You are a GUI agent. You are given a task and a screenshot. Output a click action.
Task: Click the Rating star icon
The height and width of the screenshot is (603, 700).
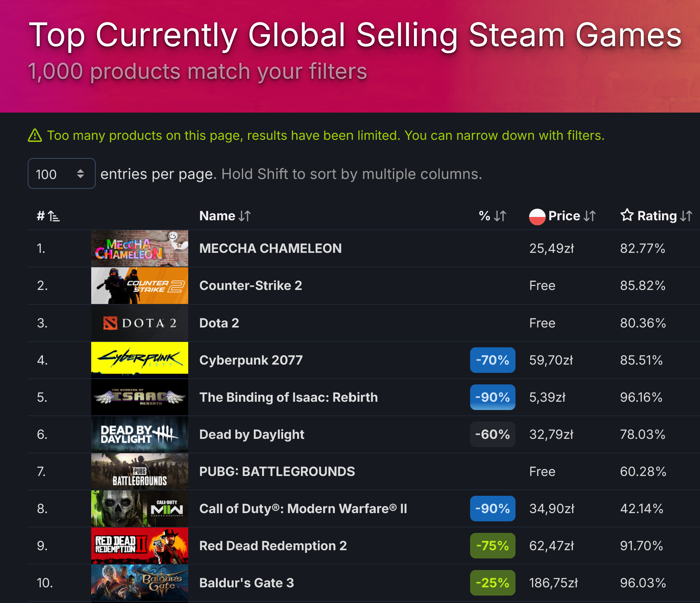[x=627, y=215]
